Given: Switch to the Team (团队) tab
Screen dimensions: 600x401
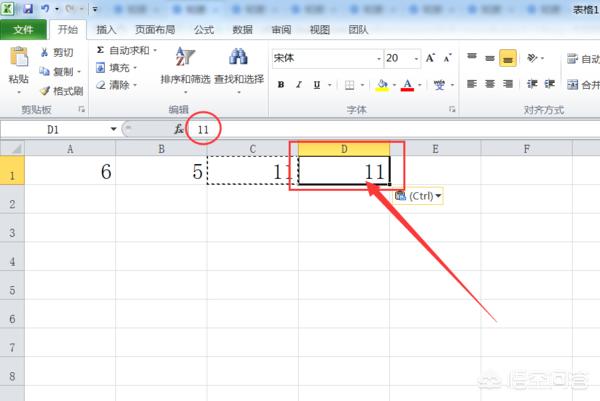Looking at the screenshot, I should tap(358, 29).
